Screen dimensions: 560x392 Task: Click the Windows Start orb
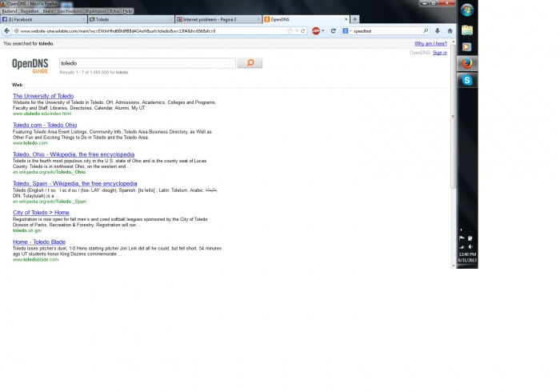point(466,10)
